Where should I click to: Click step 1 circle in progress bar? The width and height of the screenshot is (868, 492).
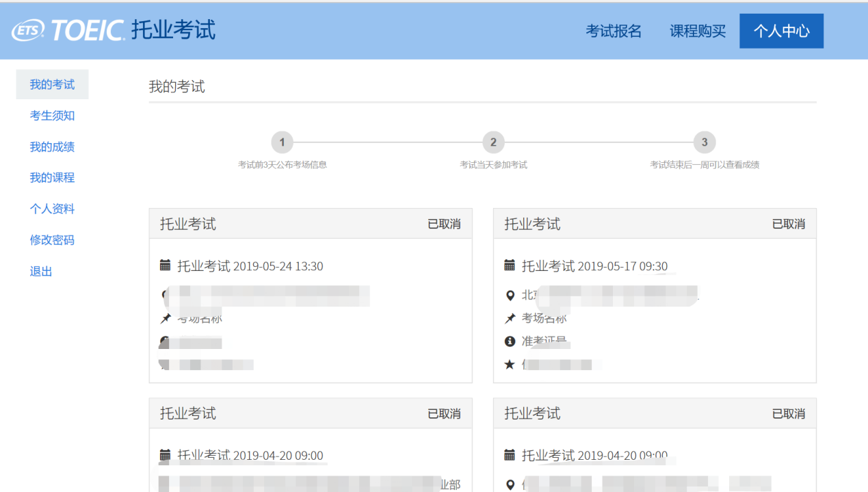[282, 142]
